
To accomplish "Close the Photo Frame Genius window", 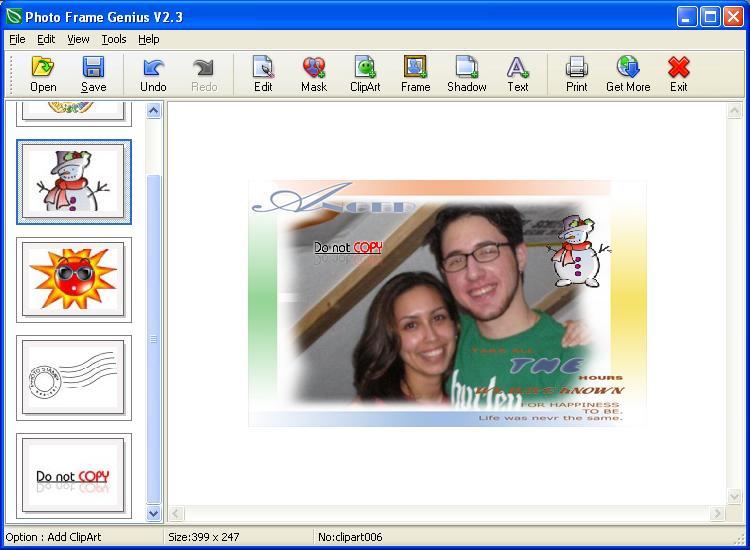I will point(733,17).
